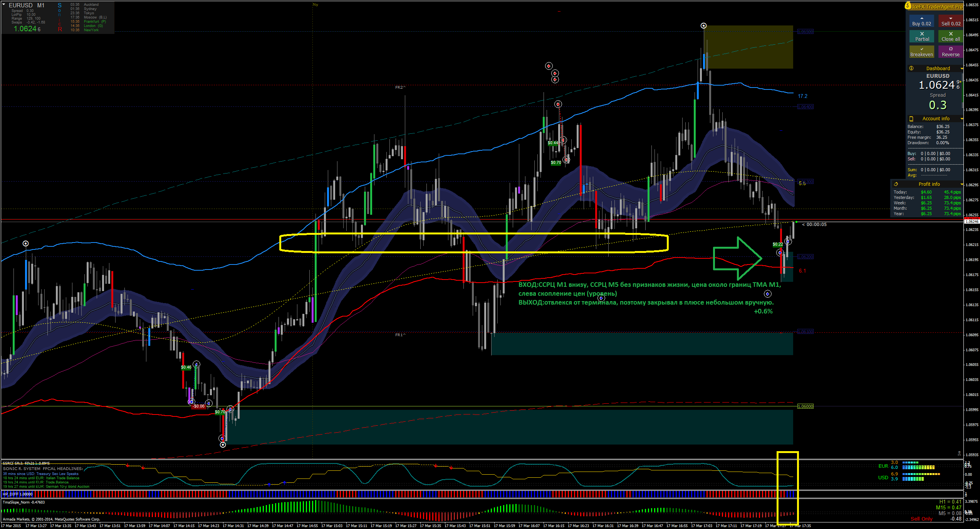Click the Dashboard info icon
This screenshot has height=529, width=980.
tap(911, 68)
